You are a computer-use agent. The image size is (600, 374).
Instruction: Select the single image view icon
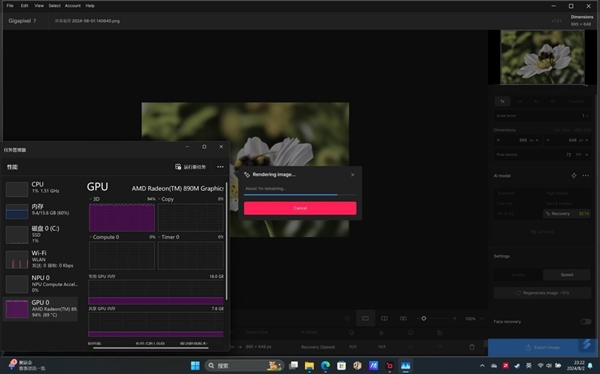(x=365, y=318)
